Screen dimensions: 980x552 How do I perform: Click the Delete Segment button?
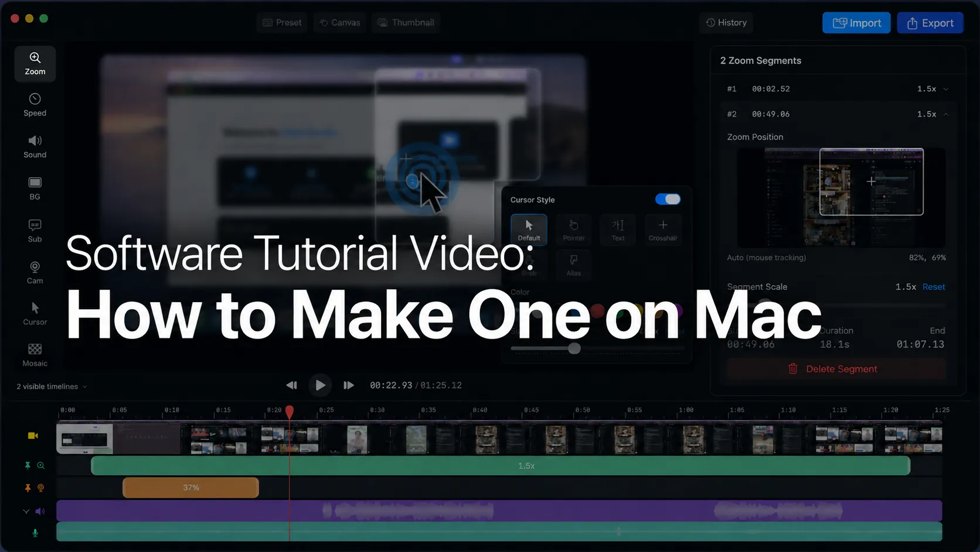[x=836, y=369]
